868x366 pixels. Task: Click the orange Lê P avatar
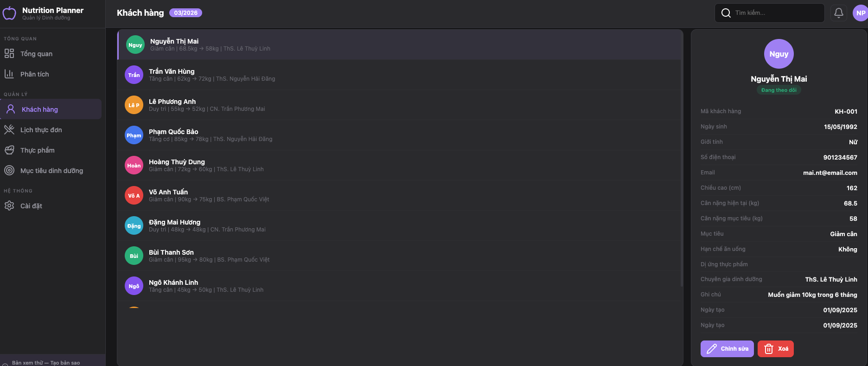134,105
